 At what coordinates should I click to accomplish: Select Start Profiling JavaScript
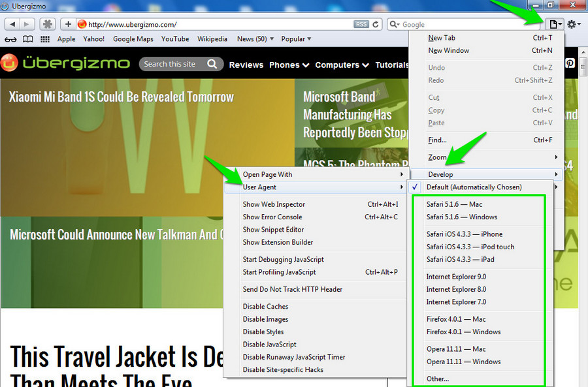(316, 272)
